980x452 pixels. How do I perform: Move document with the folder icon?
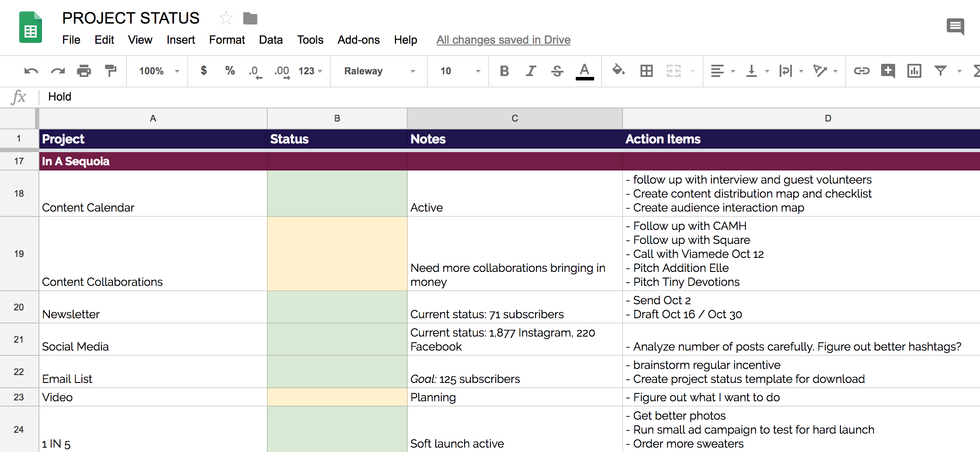tap(250, 18)
